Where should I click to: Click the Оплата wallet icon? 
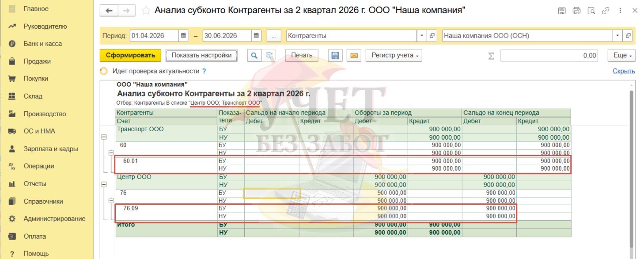pos(12,236)
